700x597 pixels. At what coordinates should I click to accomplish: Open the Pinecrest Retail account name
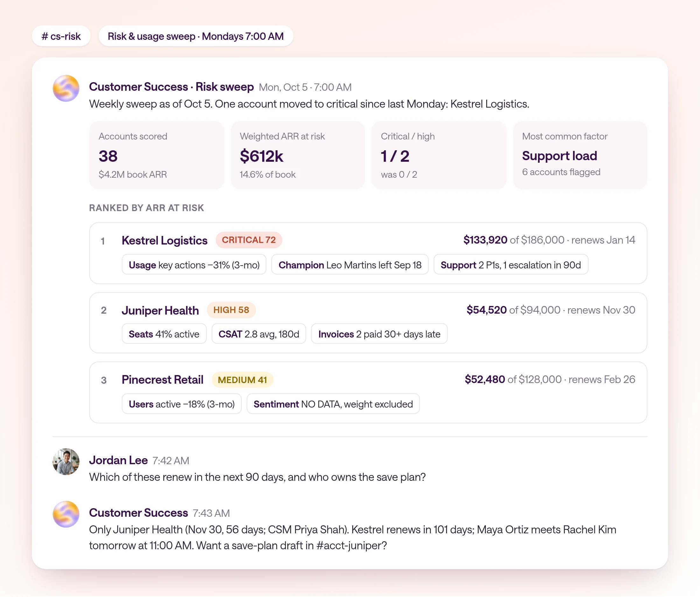[163, 380]
